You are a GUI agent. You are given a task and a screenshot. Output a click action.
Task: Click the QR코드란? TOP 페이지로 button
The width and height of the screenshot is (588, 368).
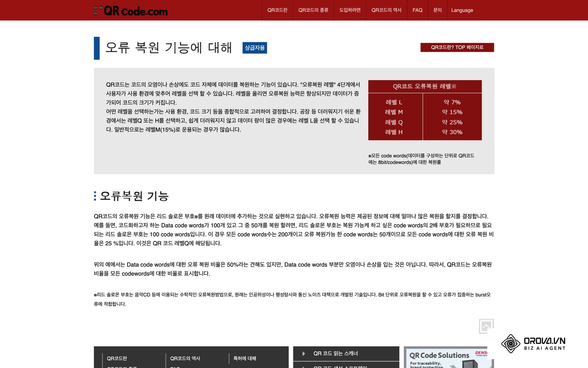pos(457,47)
